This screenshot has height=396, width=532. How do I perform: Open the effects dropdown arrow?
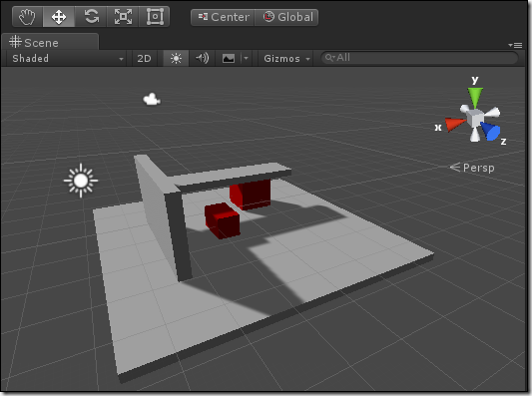click(246, 58)
